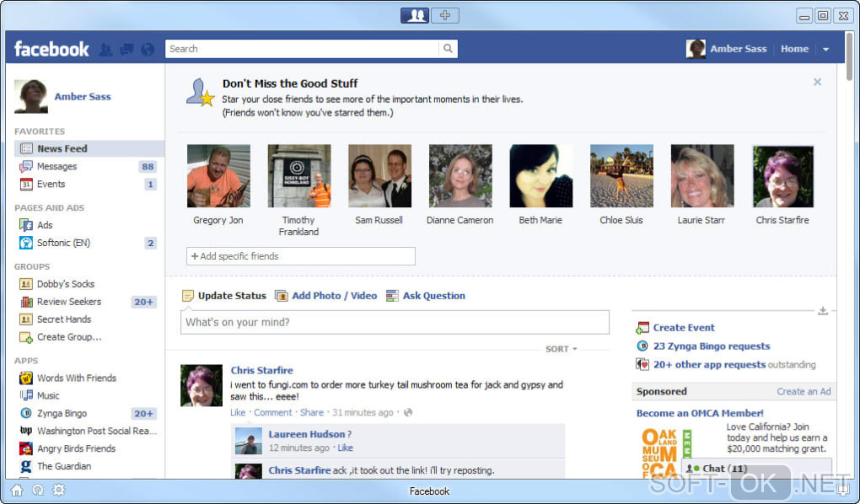Comment on the Chris Starfire post
Viewport: 860px width, 504px height.
coord(272,412)
